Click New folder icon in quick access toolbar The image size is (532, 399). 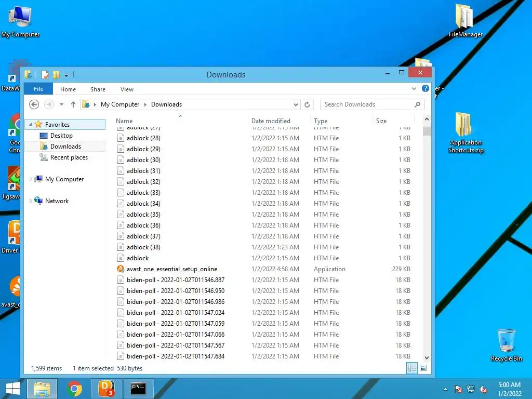pos(56,75)
